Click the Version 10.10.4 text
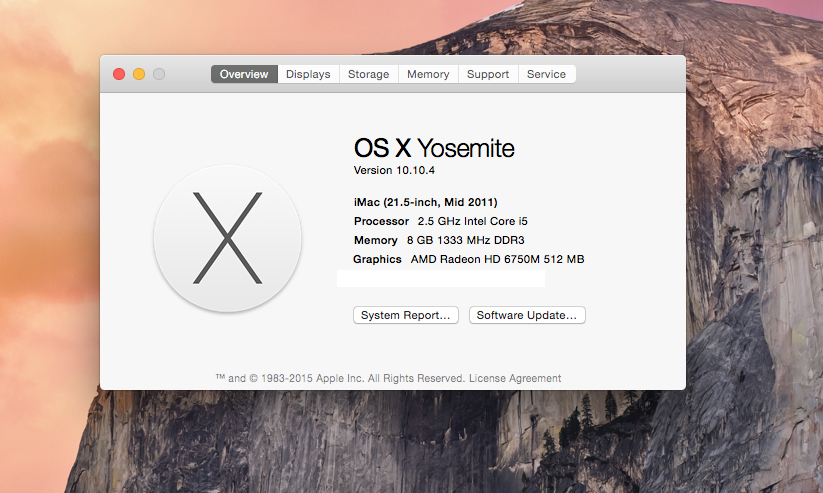This screenshot has height=493, width=823. (394, 170)
